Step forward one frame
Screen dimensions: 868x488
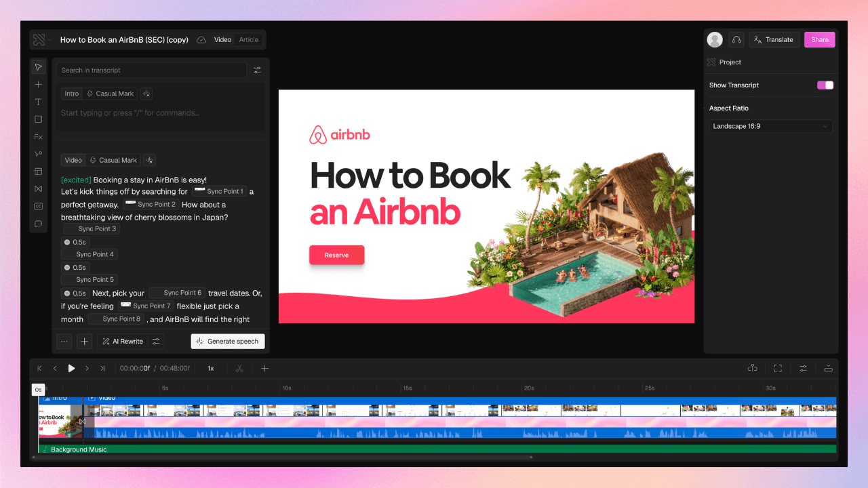87,368
